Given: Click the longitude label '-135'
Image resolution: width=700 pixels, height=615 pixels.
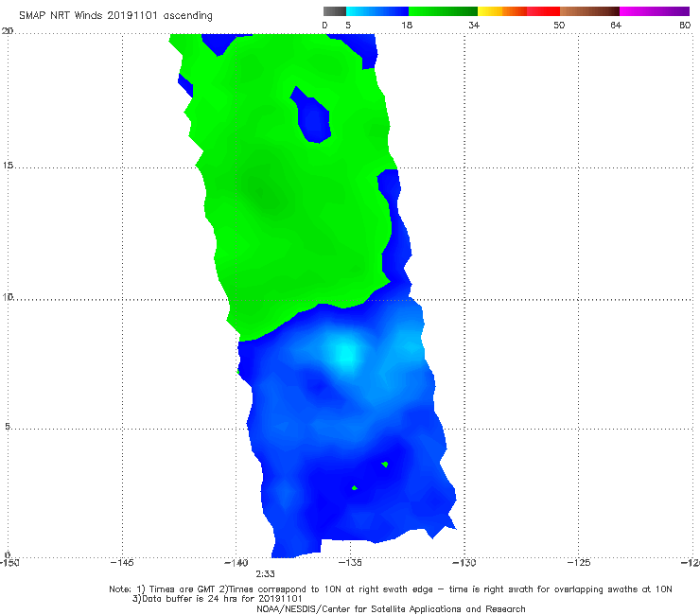Looking at the screenshot, I should (x=350, y=563).
